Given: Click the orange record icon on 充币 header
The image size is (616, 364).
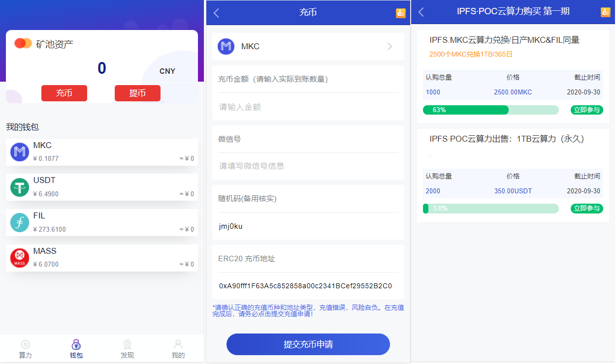Looking at the screenshot, I should point(400,13).
